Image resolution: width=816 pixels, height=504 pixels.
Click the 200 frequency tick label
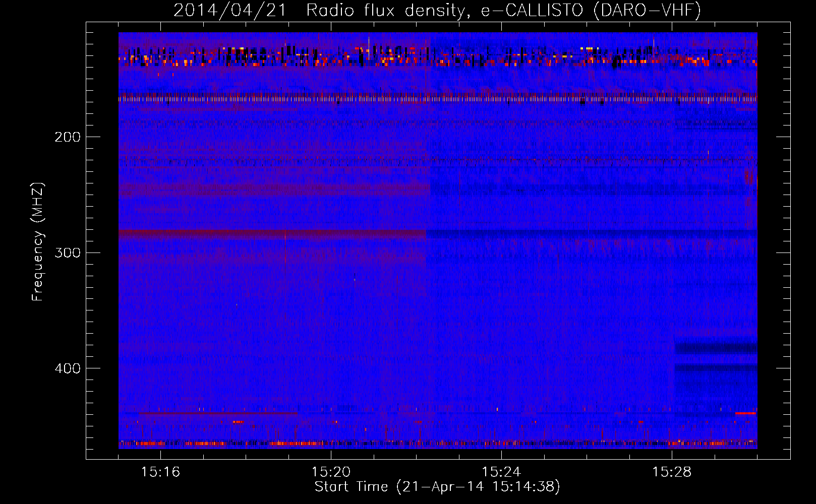pos(68,137)
